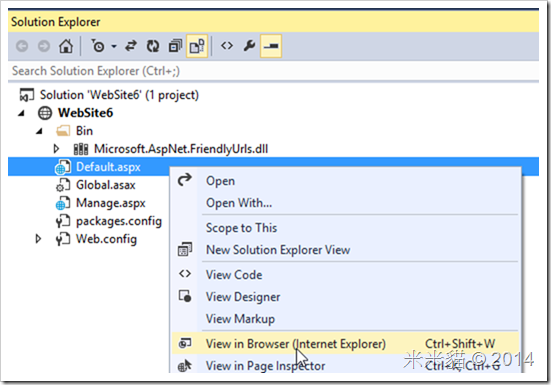Image resolution: width=551 pixels, height=385 pixels.
Task: Click the Global.asax gear file icon
Action: [x=63, y=185]
